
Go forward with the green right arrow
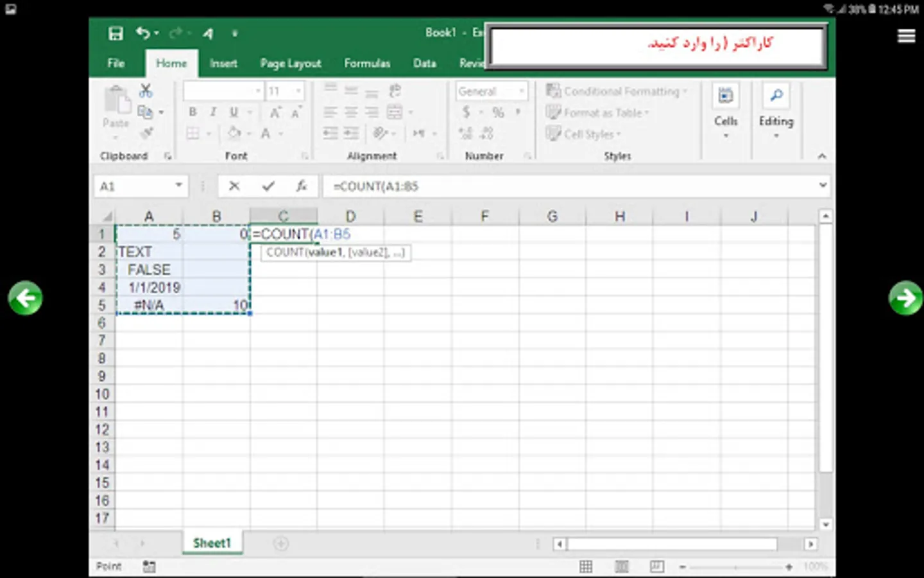[x=905, y=298]
